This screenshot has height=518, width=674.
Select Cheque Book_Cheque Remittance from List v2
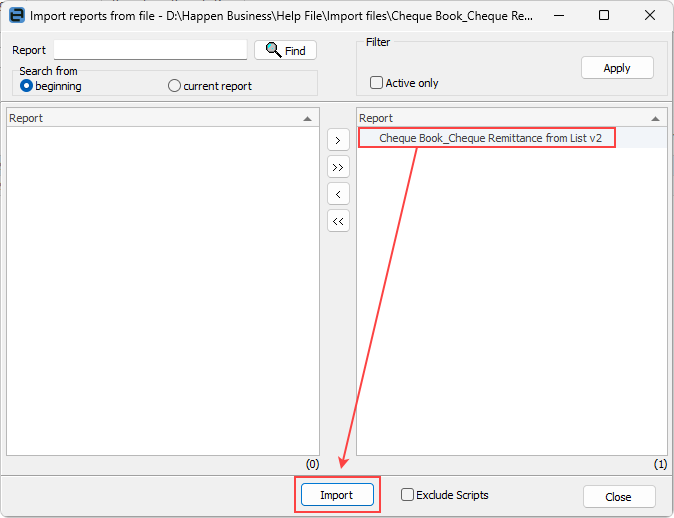[x=490, y=138]
